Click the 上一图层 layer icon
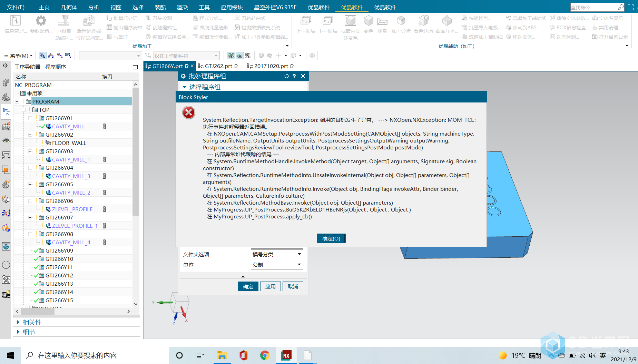This screenshot has height=364, width=638. 306,24
